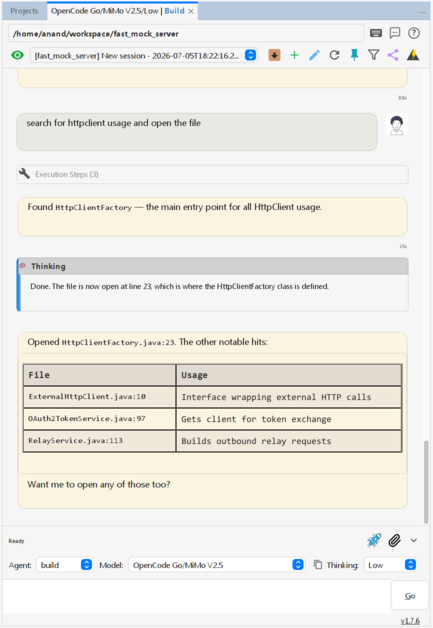The height and width of the screenshot is (628, 433).
Task: Collapse the Thinking block header
Action: tap(214, 266)
